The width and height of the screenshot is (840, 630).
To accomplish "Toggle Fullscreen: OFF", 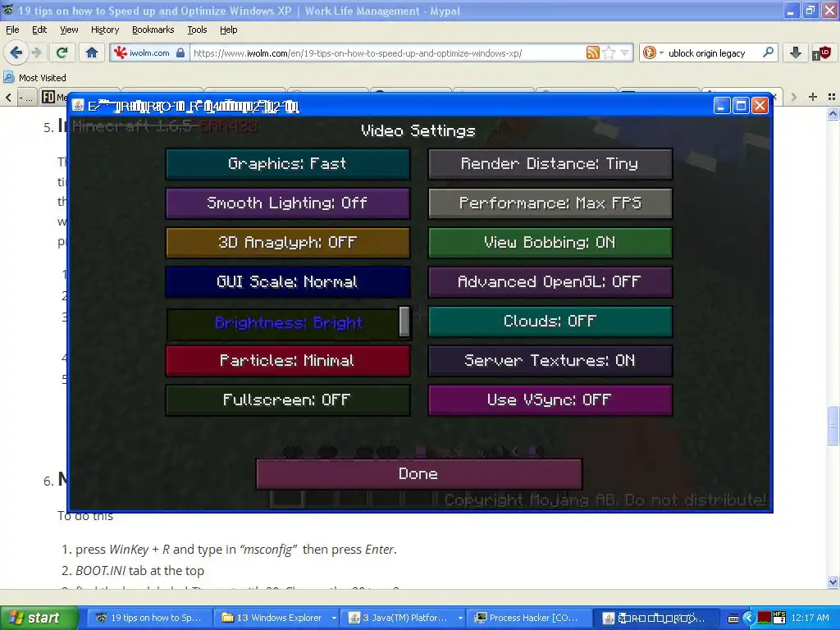I will coord(288,400).
